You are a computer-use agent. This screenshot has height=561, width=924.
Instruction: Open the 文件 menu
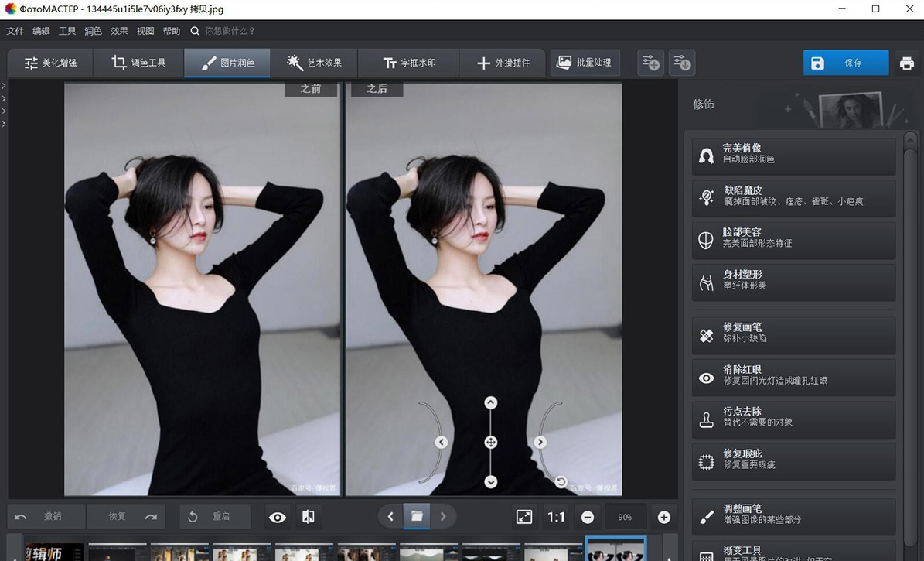[x=15, y=31]
